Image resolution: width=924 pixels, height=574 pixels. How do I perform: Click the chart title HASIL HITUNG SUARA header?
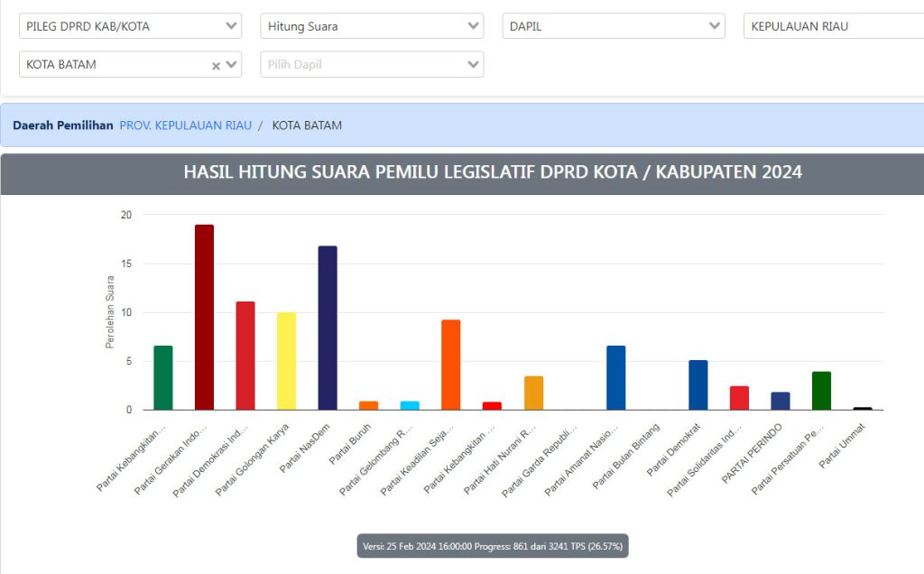pos(492,172)
